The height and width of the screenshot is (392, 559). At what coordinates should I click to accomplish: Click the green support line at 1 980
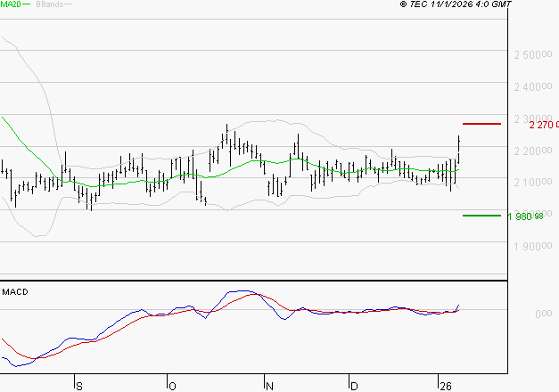pyautogui.click(x=481, y=215)
